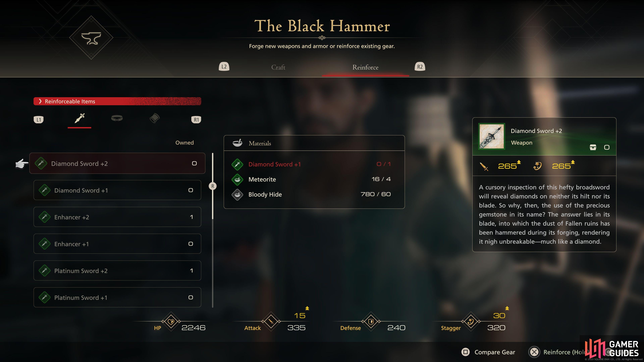Click the L1 shoulder button icon

(x=39, y=120)
